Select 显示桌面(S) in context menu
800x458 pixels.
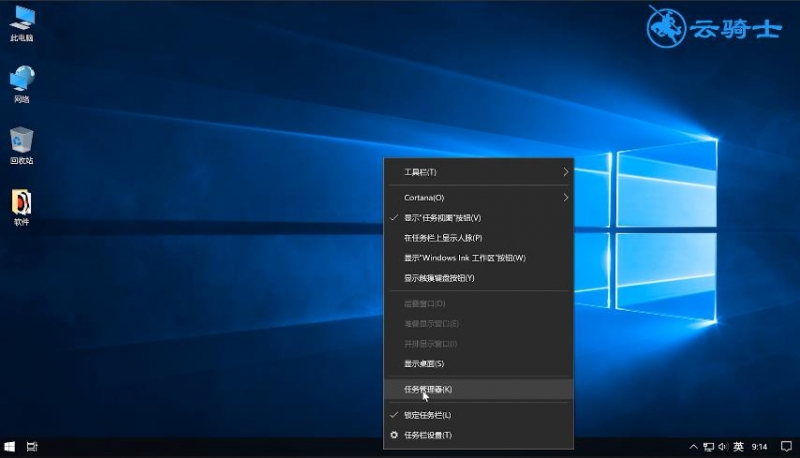[x=479, y=364]
